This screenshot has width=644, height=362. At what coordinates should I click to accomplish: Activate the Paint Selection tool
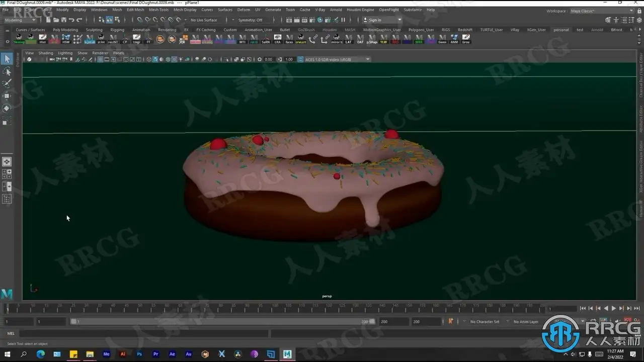pyautogui.click(x=7, y=83)
